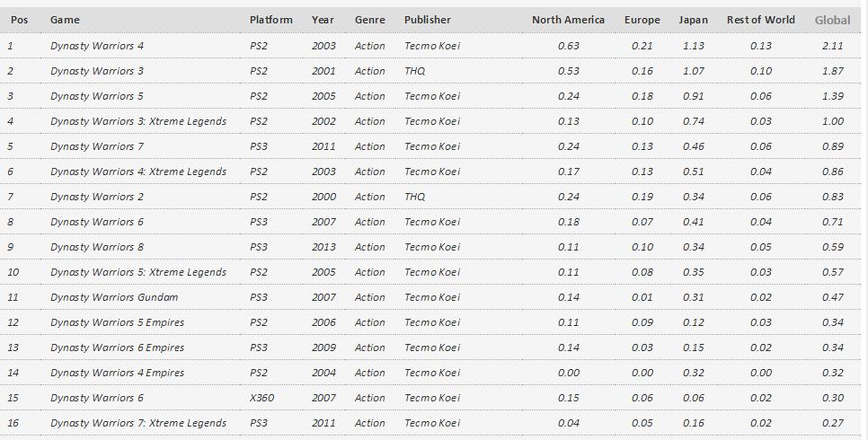Click the X360 platform cell
Screen dimensions: 868x440
click(x=261, y=398)
